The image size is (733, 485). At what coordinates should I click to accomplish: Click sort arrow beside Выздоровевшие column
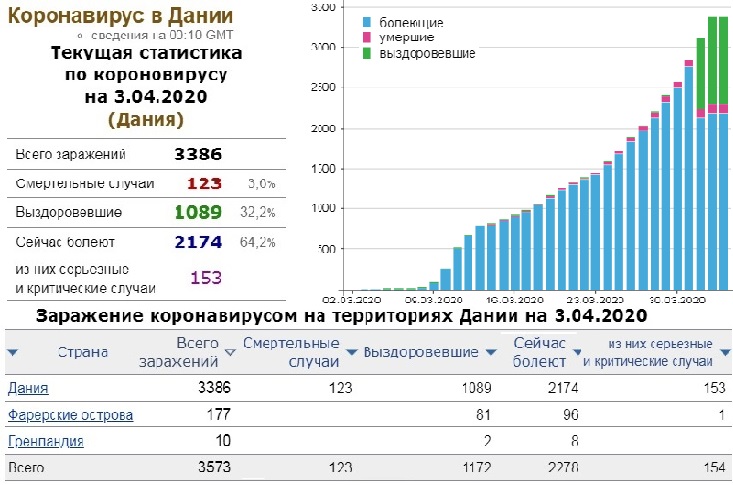(491, 352)
